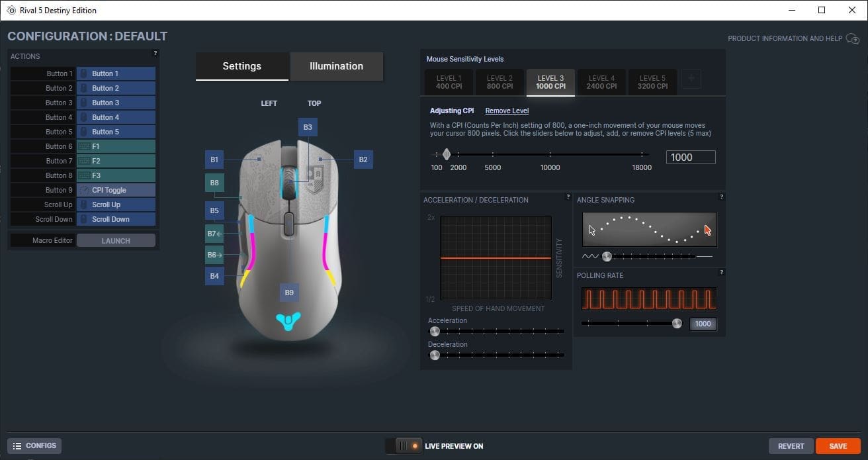Focus the CPI value input field
This screenshot has width=868, height=460.
691,157
